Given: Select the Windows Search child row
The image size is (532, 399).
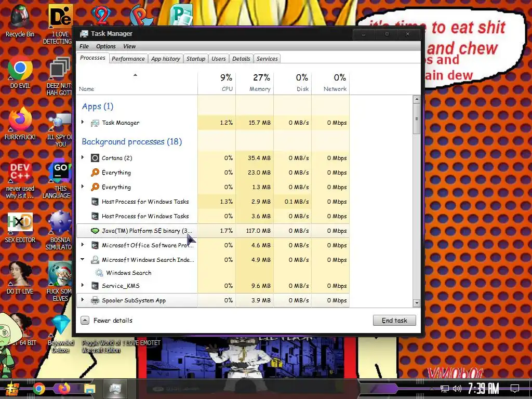Looking at the screenshot, I should [213, 273].
